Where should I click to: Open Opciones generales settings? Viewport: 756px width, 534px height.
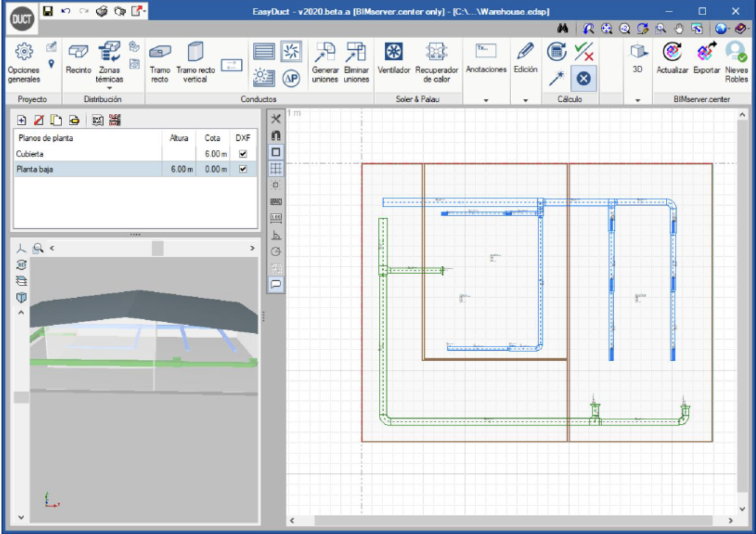pos(24,62)
